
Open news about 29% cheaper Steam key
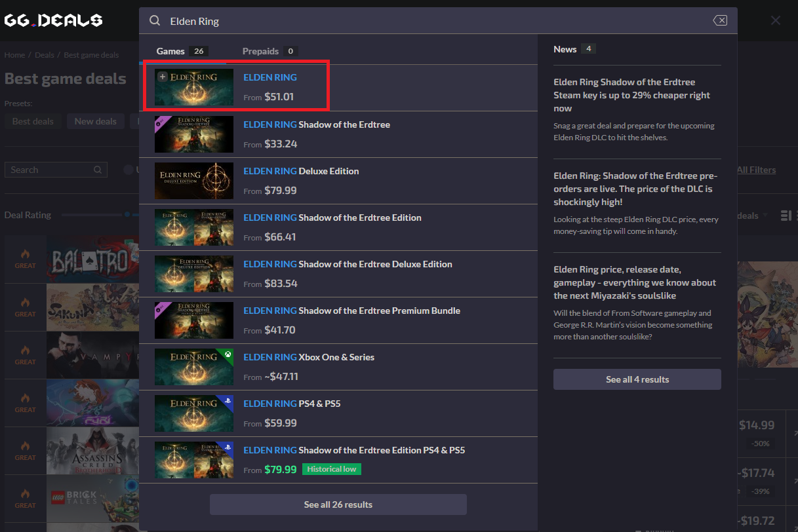click(632, 95)
